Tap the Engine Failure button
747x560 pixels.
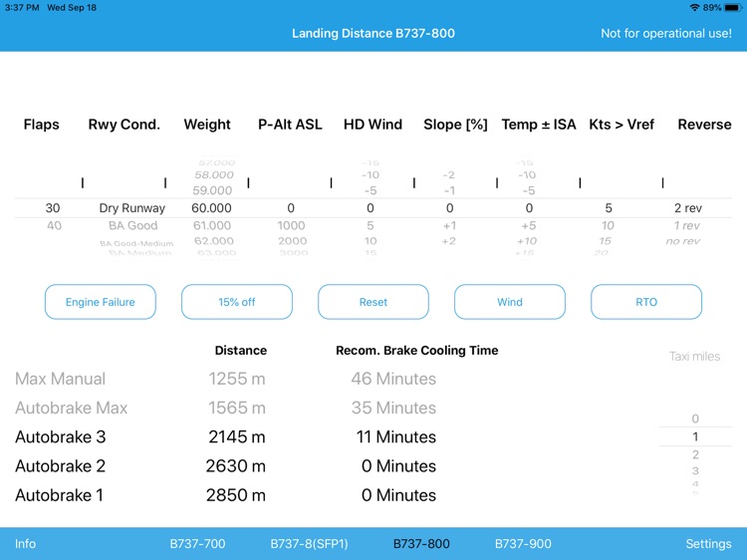coord(100,302)
